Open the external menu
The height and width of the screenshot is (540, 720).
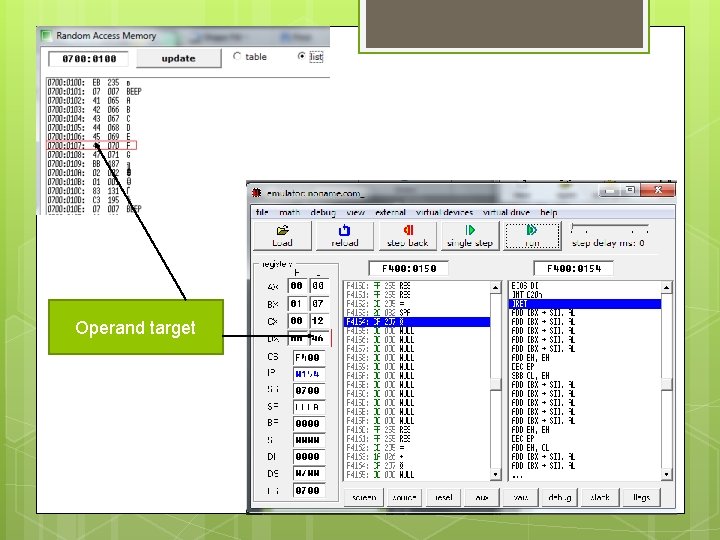(x=390, y=212)
